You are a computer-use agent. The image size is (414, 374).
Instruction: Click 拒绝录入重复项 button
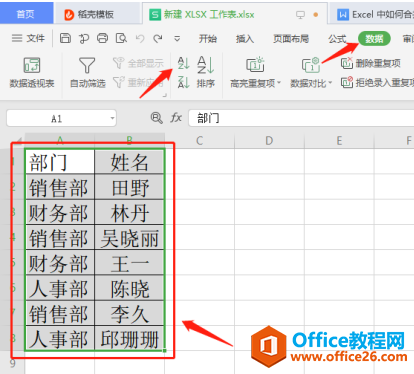[377, 82]
